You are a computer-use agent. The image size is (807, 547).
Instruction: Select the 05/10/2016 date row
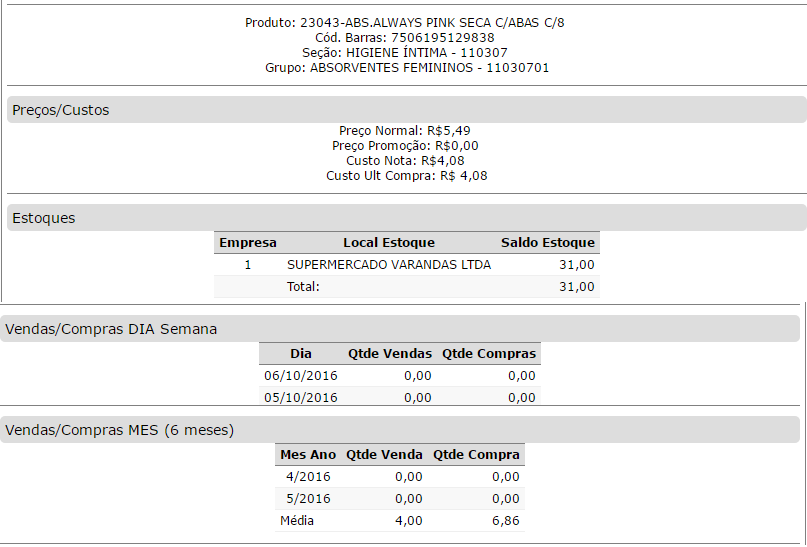click(x=301, y=398)
